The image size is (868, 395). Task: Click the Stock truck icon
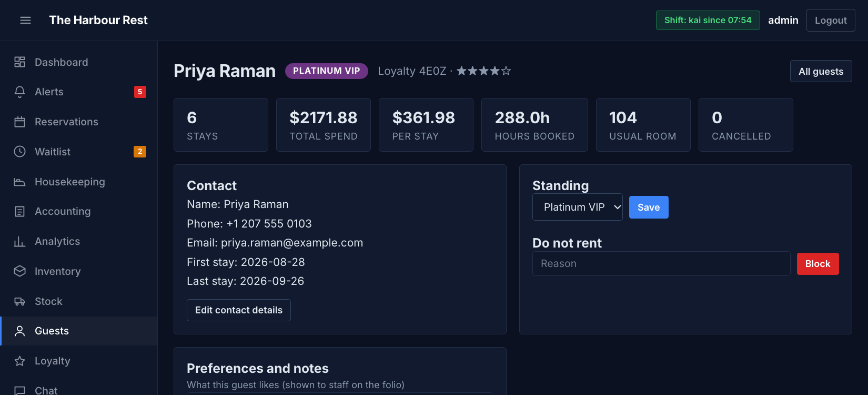[x=19, y=301]
